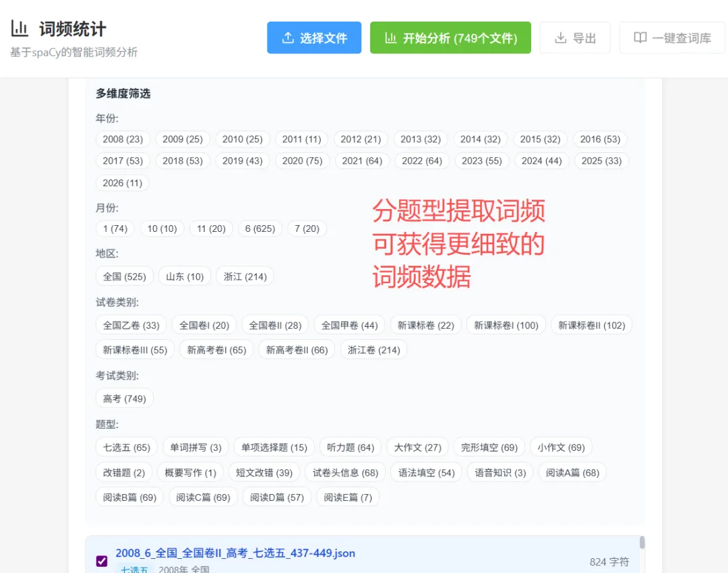Image resolution: width=728 pixels, height=573 pixels.
Task: Select the 2026 (11) year filter
Action: tap(122, 183)
